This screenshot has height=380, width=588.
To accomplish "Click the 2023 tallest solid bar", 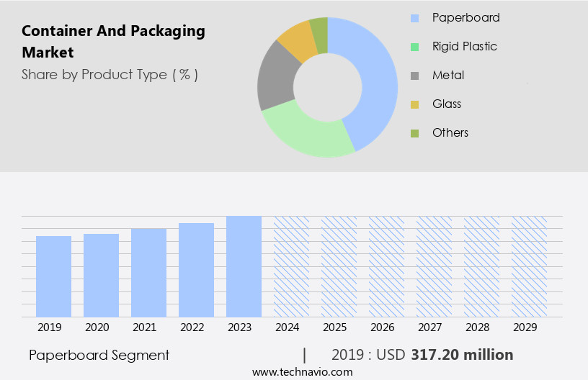I will click(244, 266).
